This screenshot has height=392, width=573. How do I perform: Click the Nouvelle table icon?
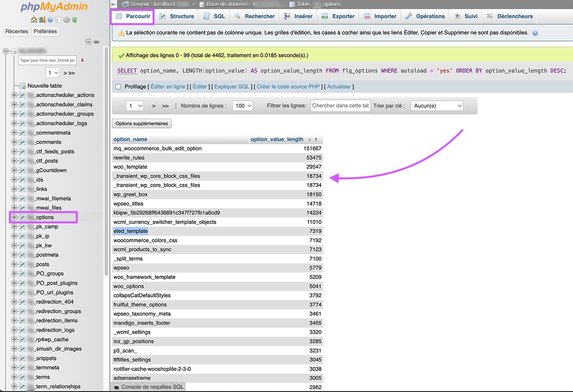(x=23, y=86)
